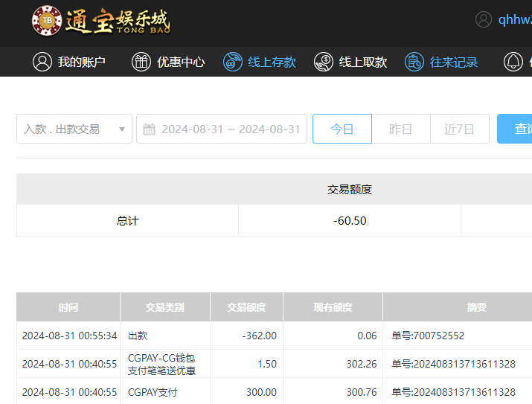Click the calendar icon in date field
Screen dimensions: 532x404
click(149, 129)
